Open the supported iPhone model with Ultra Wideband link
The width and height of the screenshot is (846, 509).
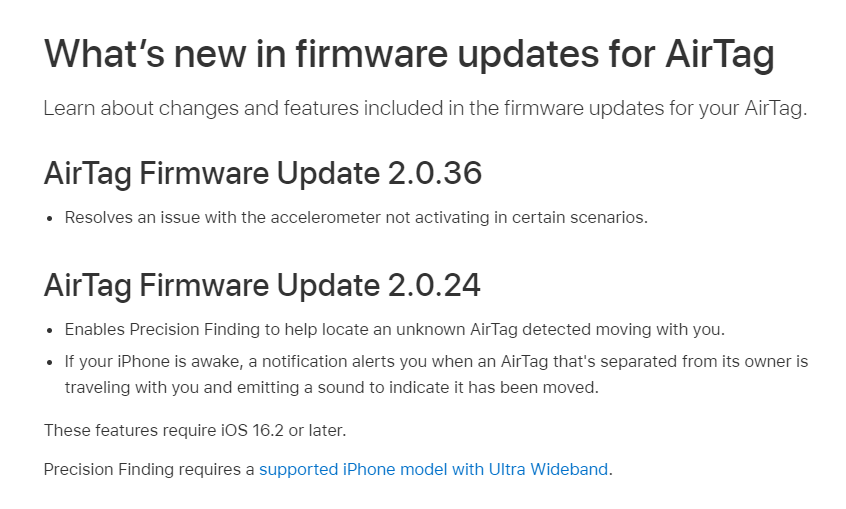click(x=433, y=469)
